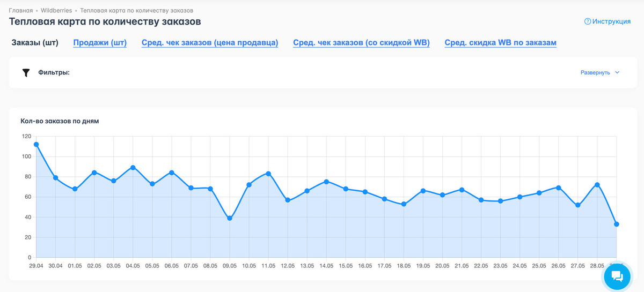Click the 29.04 data point on chart
The image size is (644, 292).
point(36,144)
